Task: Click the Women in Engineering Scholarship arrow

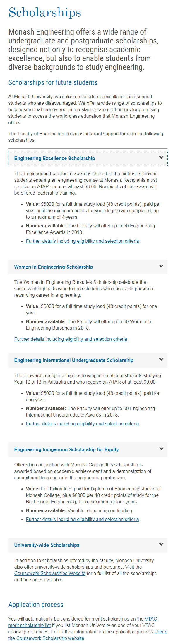Action: point(161,266)
